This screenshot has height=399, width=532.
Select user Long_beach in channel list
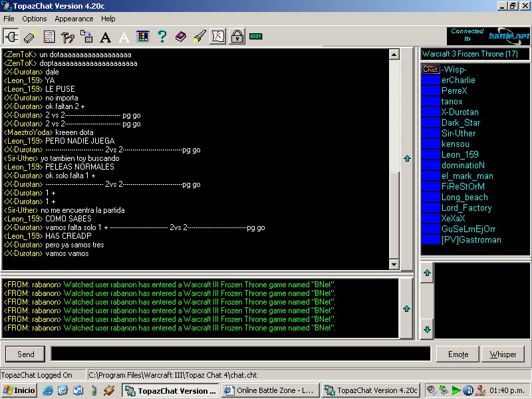tap(464, 197)
